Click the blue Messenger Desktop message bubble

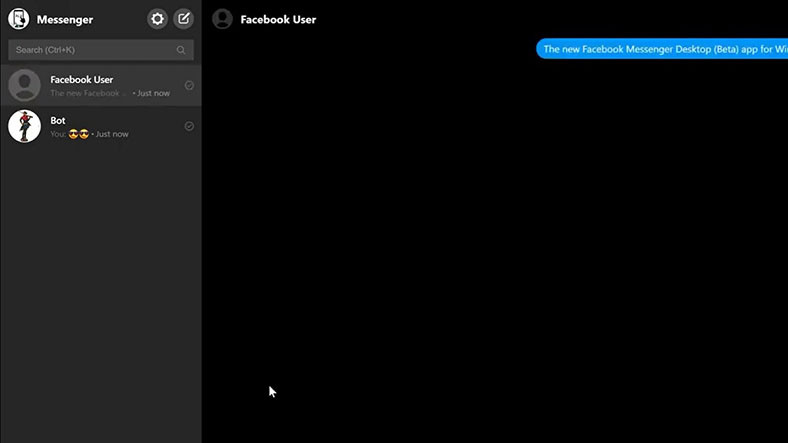[662, 49]
